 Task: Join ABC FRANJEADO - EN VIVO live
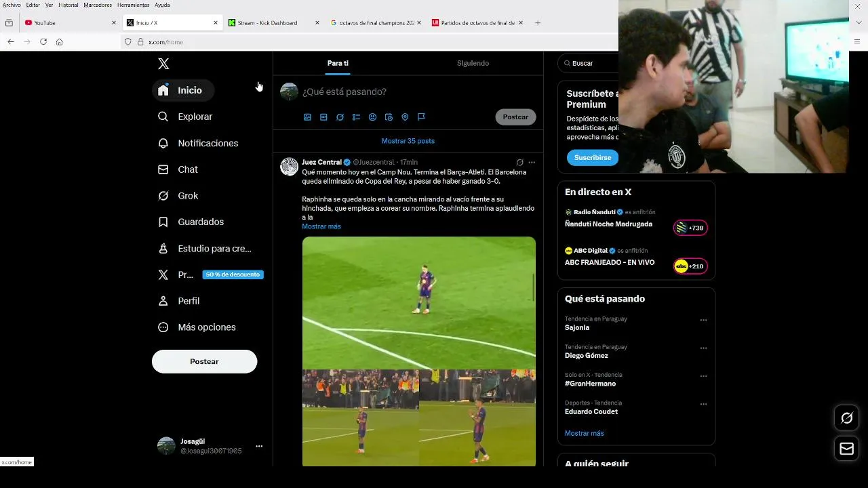pos(610,262)
